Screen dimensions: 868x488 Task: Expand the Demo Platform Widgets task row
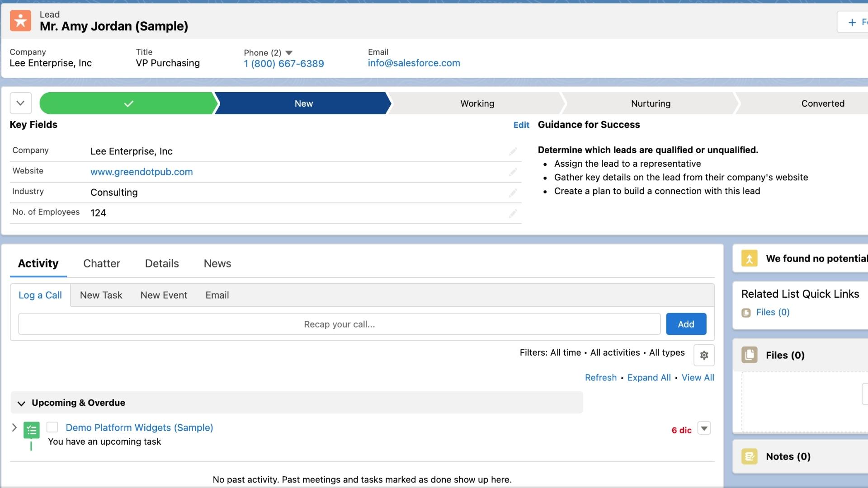click(14, 427)
